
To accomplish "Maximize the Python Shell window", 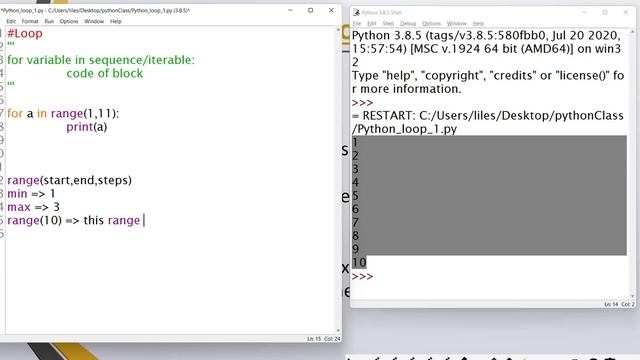I will point(605,12).
